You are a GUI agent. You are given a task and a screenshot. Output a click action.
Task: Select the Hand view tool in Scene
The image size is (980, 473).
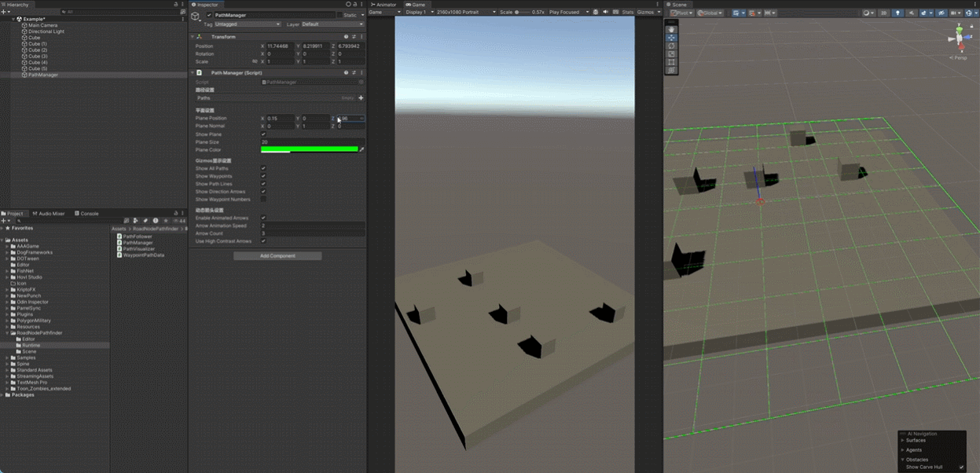[671, 29]
